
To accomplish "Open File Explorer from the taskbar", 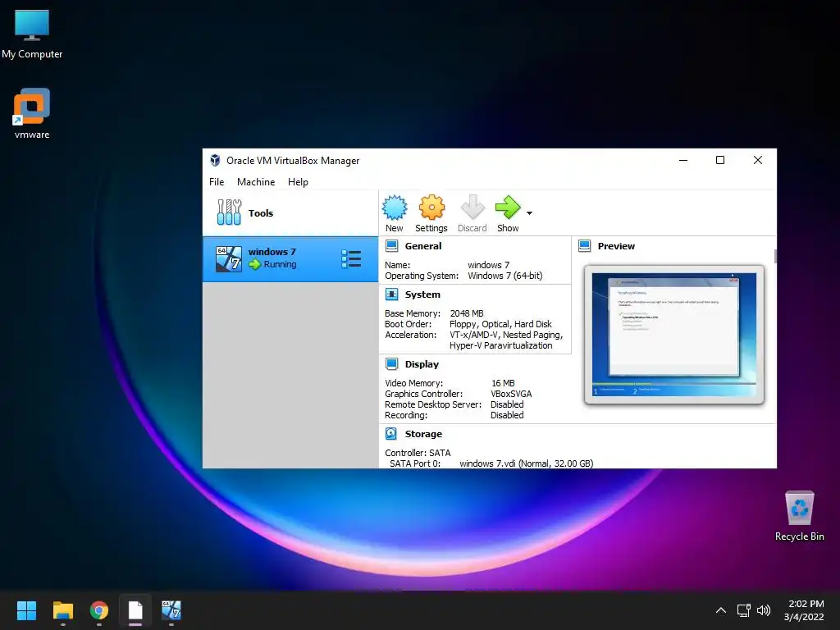I will click(63, 610).
